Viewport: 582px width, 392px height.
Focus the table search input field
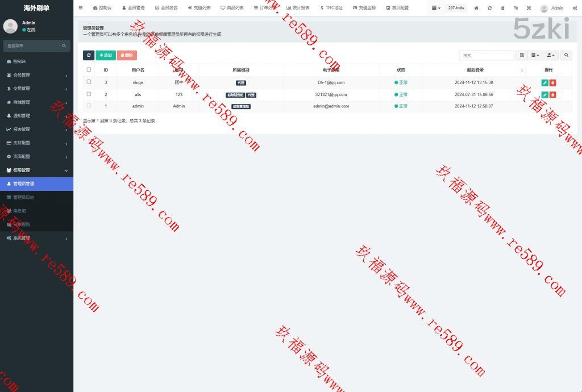click(487, 55)
